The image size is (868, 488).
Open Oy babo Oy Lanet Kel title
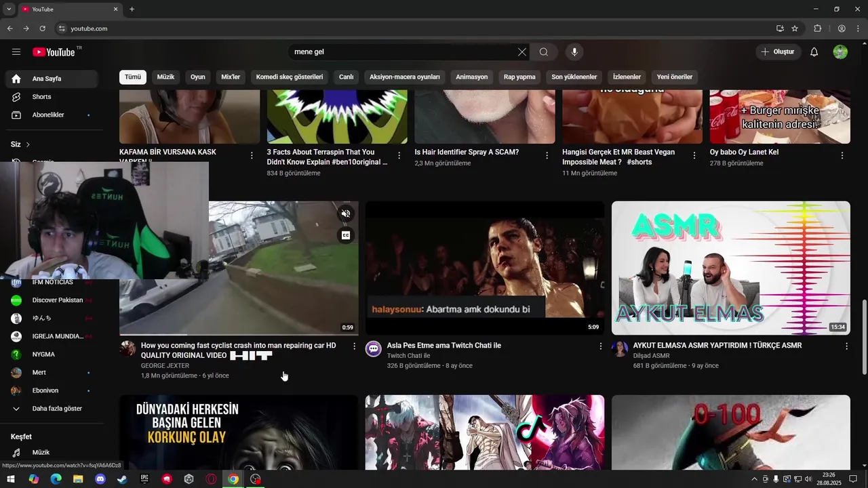pos(744,152)
